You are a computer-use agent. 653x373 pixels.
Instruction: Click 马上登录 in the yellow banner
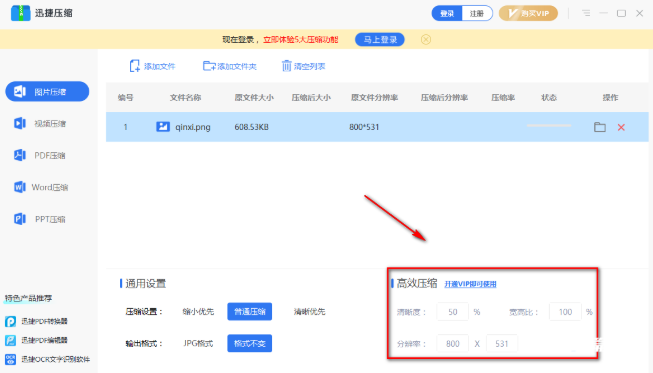coord(380,40)
